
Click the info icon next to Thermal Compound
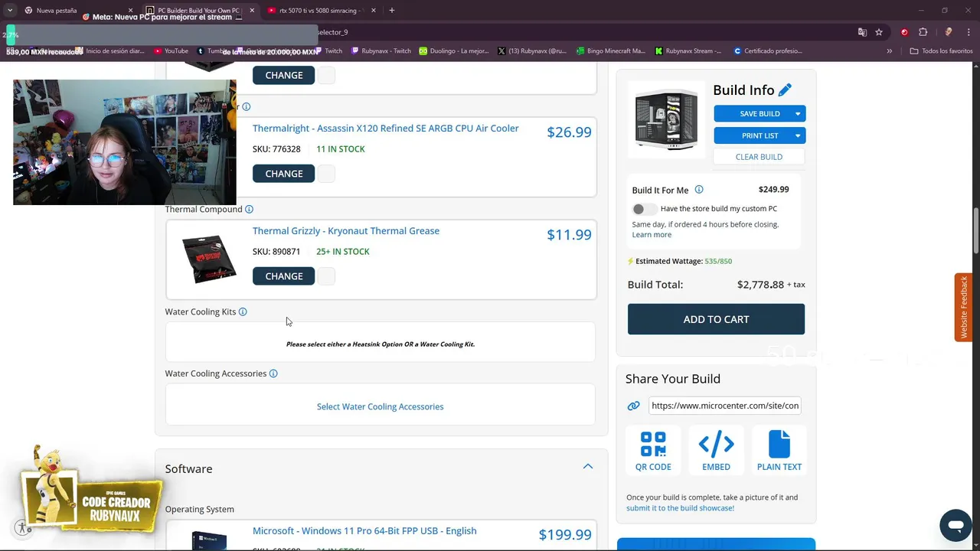point(249,209)
